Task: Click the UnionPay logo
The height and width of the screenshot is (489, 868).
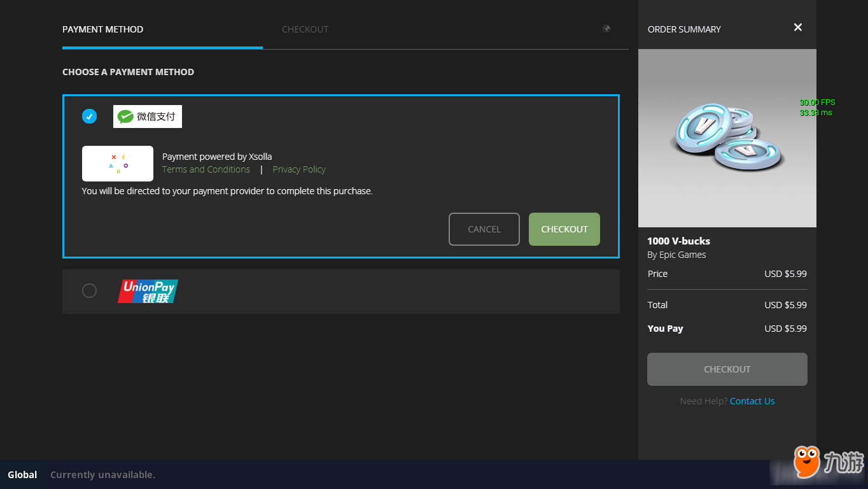Action: (x=148, y=291)
